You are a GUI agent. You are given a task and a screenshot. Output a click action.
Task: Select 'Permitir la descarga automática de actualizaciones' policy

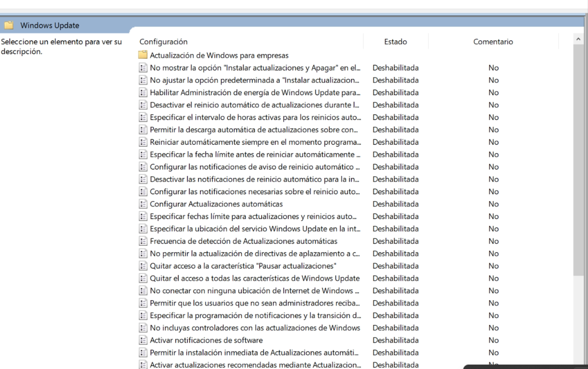click(x=254, y=130)
